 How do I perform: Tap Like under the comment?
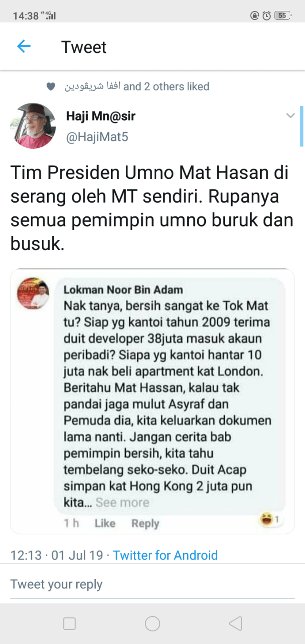[x=105, y=523]
